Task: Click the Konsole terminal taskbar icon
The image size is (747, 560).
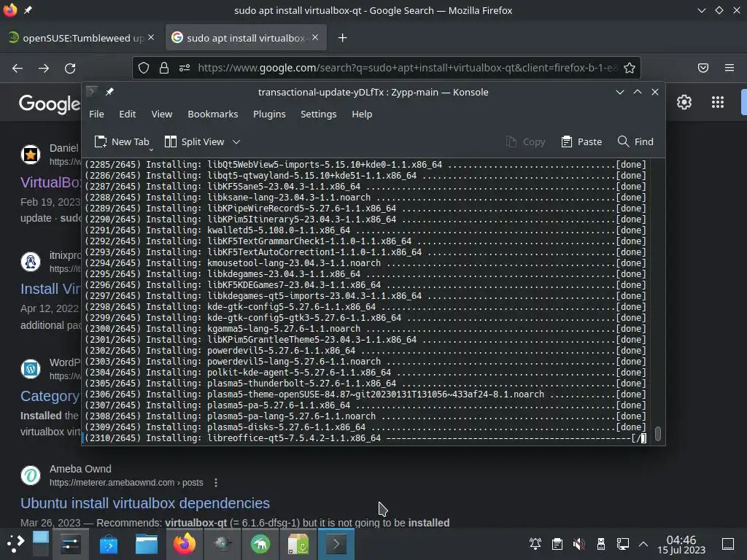Action: pyautogui.click(x=336, y=544)
